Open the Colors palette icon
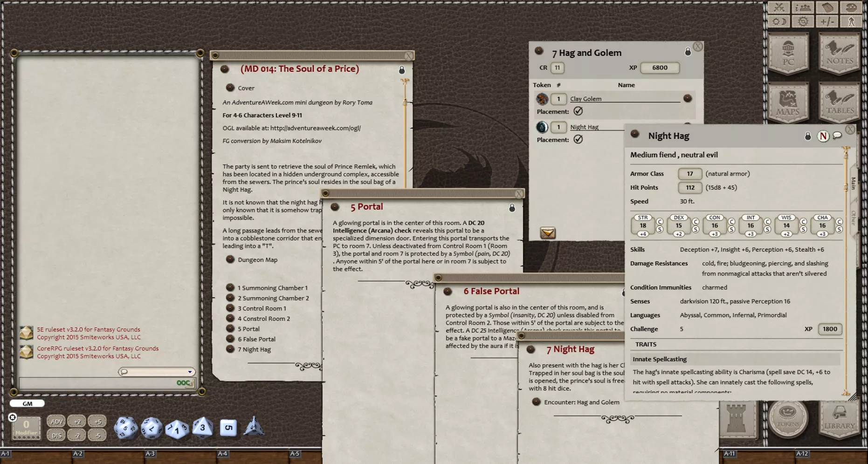 click(852, 7)
